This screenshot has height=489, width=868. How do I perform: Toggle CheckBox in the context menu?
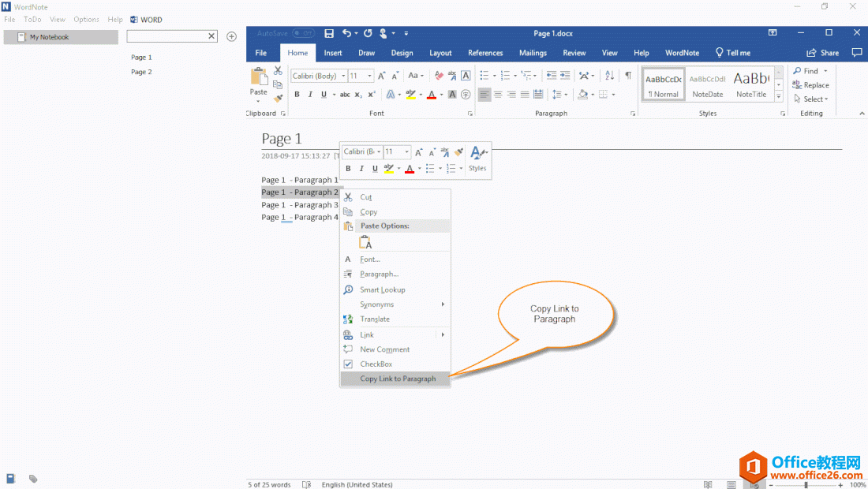[x=376, y=364]
